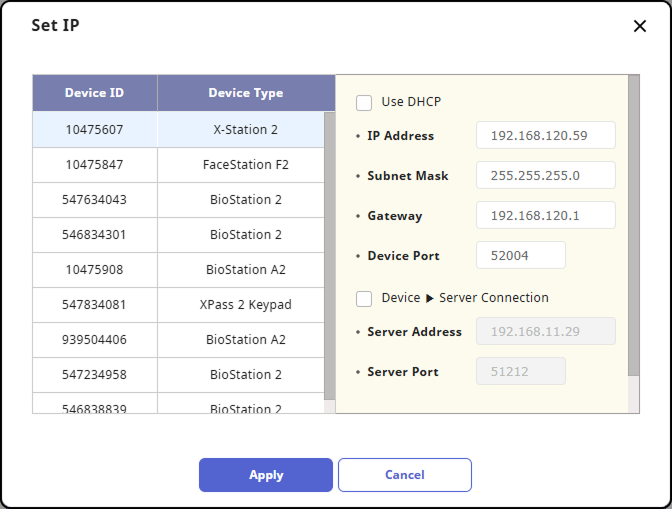Click the Gateway input field
Image resolution: width=672 pixels, height=509 pixels.
(x=545, y=216)
